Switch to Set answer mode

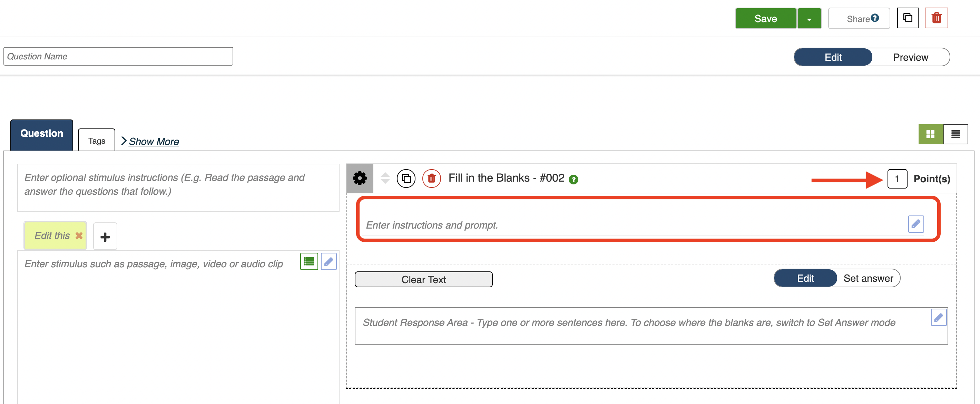point(868,278)
